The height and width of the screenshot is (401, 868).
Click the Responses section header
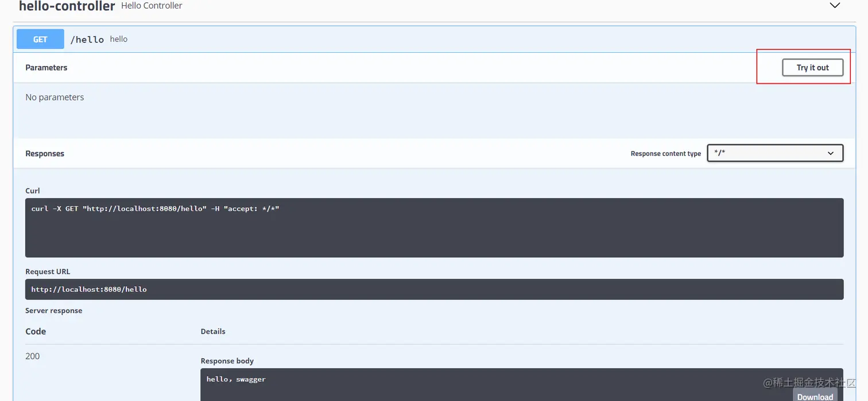point(45,154)
